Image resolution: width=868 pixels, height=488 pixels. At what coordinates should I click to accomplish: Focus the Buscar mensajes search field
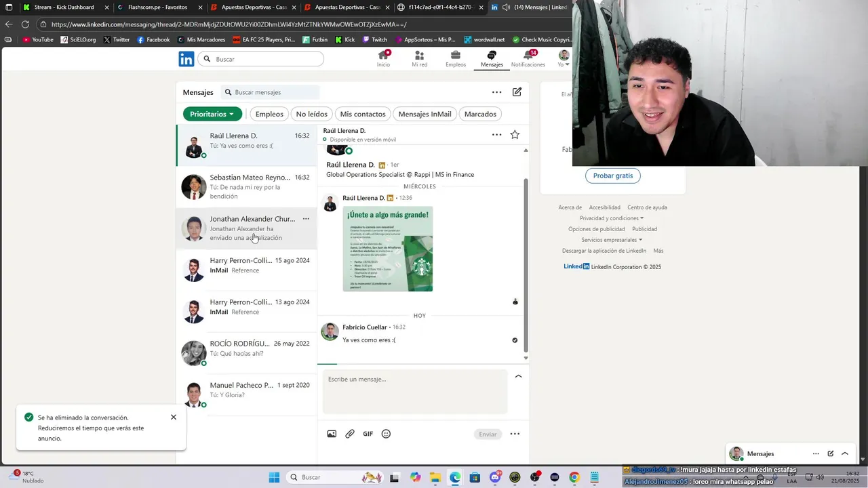[x=271, y=92]
